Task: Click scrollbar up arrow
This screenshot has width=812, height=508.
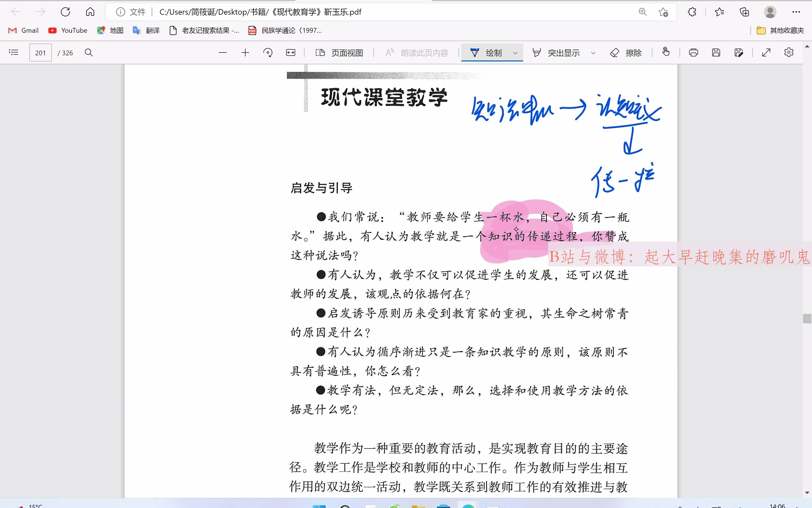Action: point(807,46)
